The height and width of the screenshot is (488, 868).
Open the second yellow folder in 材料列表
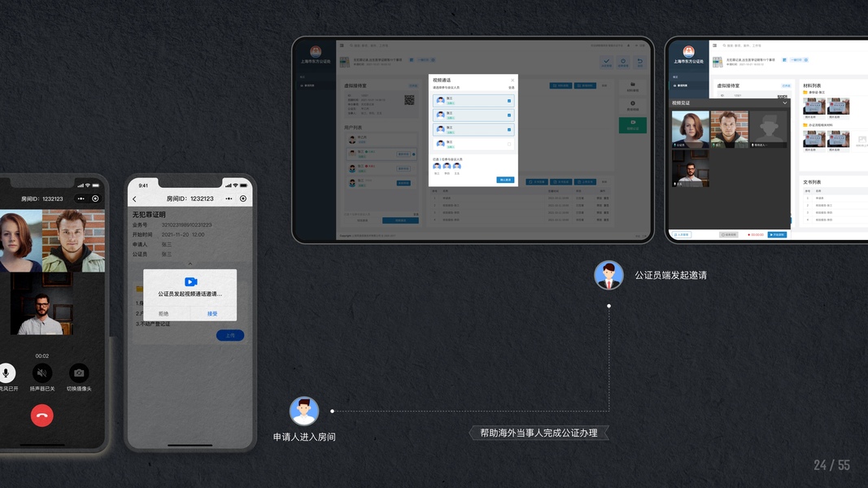point(805,125)
